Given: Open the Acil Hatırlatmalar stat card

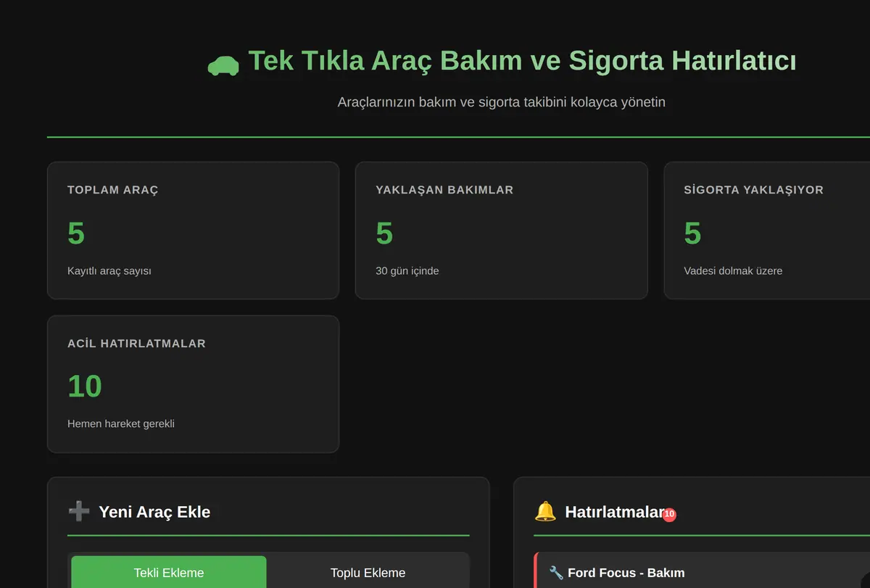Looking at the screenshot, I should (x=193, y=384).
